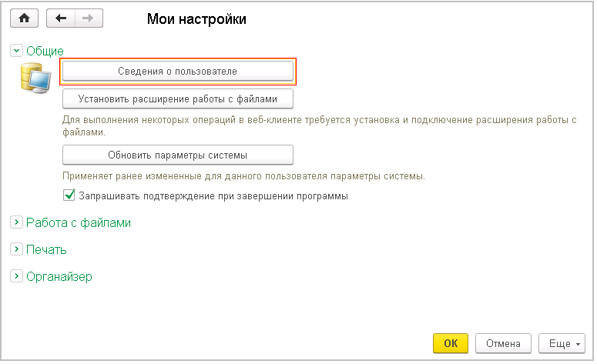Collapse Общие using its chevron

[16, 51]
